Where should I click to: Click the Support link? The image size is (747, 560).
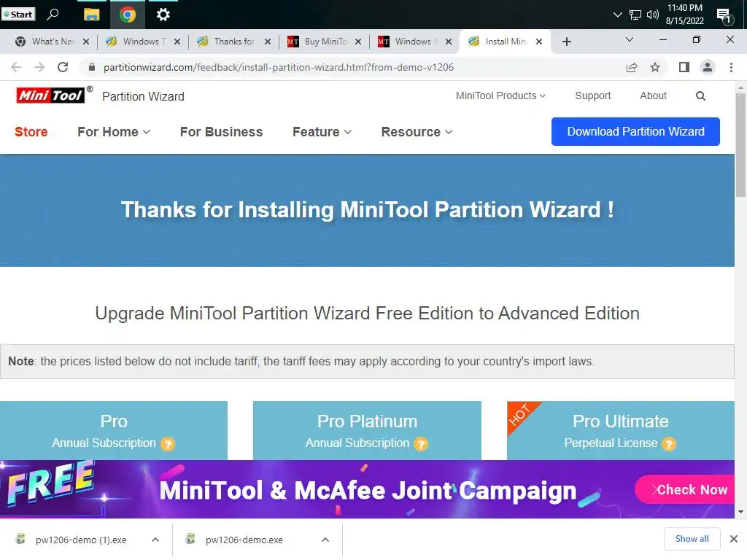(592, 96)
